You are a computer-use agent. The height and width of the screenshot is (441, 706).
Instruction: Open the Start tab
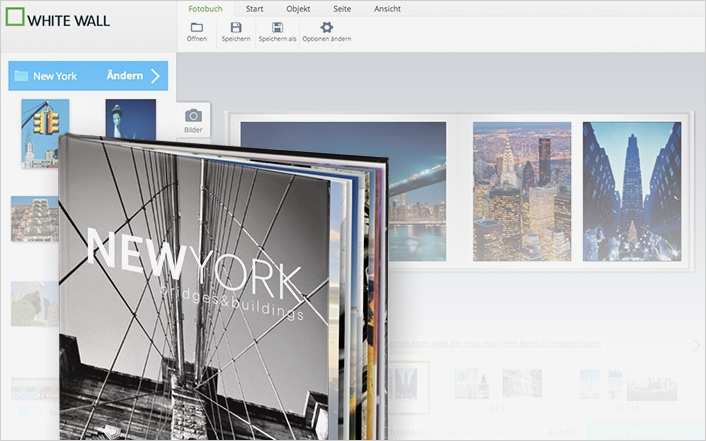click(x=254, y=9)
